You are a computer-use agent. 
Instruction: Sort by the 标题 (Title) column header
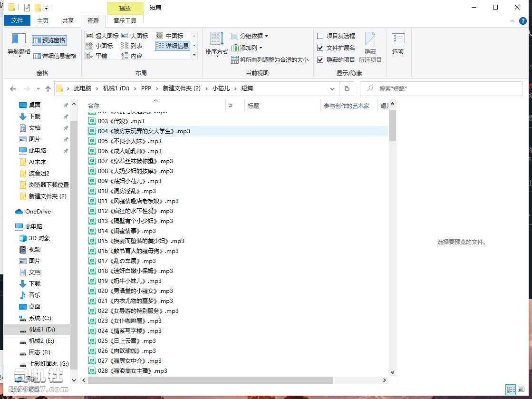(282, 106)
